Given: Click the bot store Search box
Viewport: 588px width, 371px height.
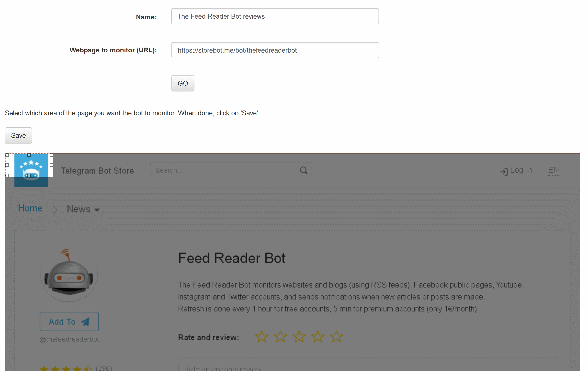Looking at the screenshot, I should (225, 170).
